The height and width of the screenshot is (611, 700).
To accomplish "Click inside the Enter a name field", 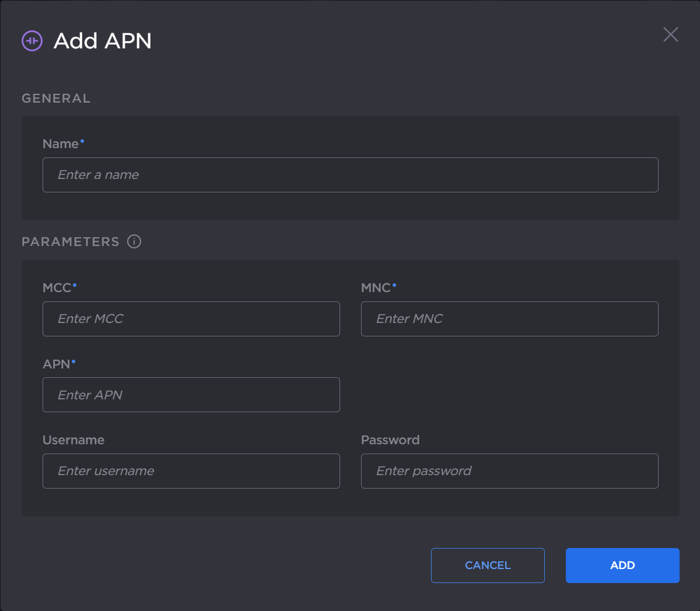I will click(350, 174).
